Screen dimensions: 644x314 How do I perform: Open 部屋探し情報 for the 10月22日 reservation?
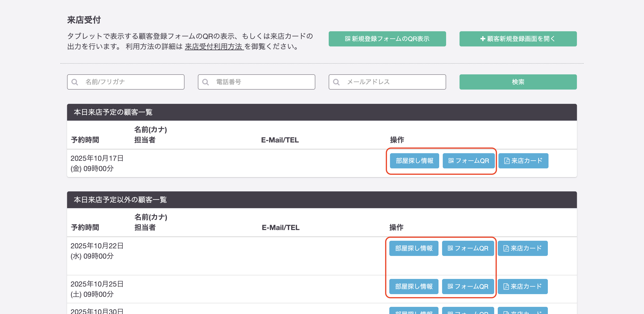click(x=414, y=248)
